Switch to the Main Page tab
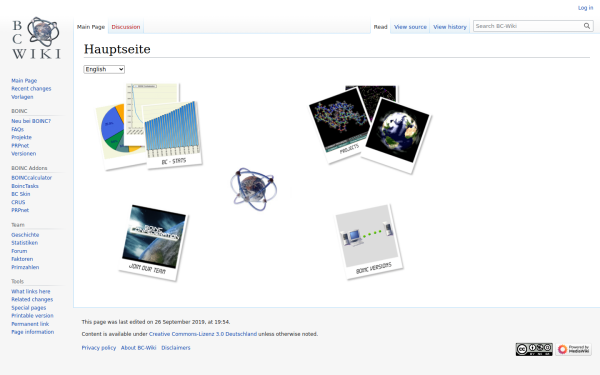Image resolution: width=600 pixels, height=375 pixels. click(91, 27)
